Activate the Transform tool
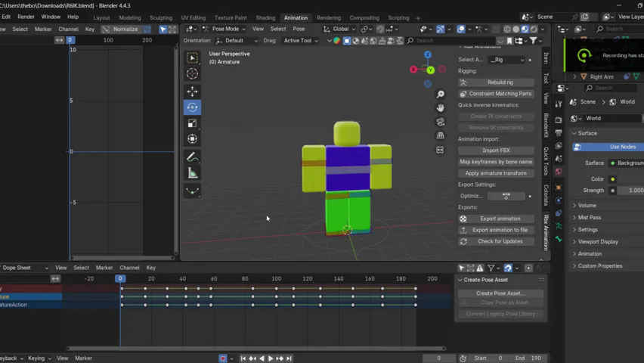This screenshot has width=644, height=363. (192, 139)
